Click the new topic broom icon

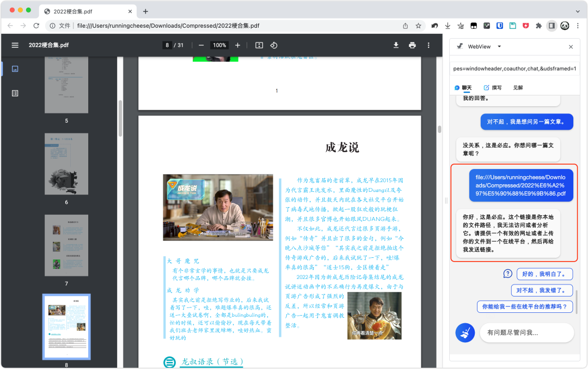click(463, 332)
